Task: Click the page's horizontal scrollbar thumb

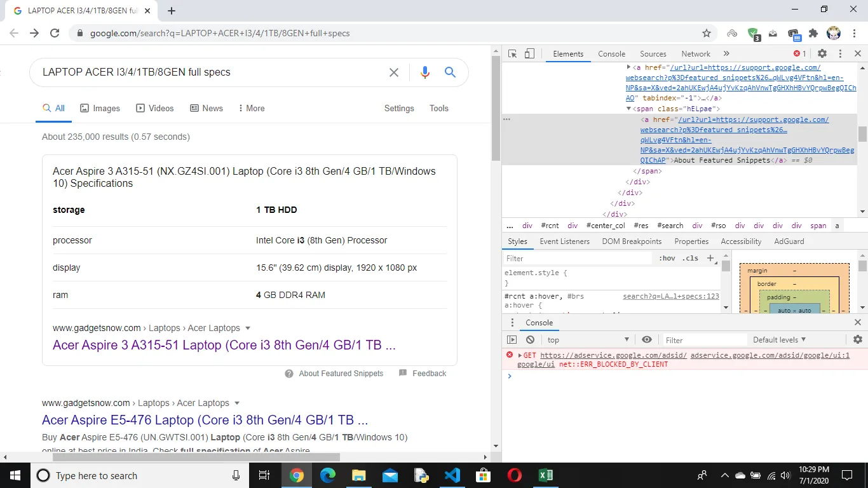Action: pyautogui.click(x=196, y=457)
